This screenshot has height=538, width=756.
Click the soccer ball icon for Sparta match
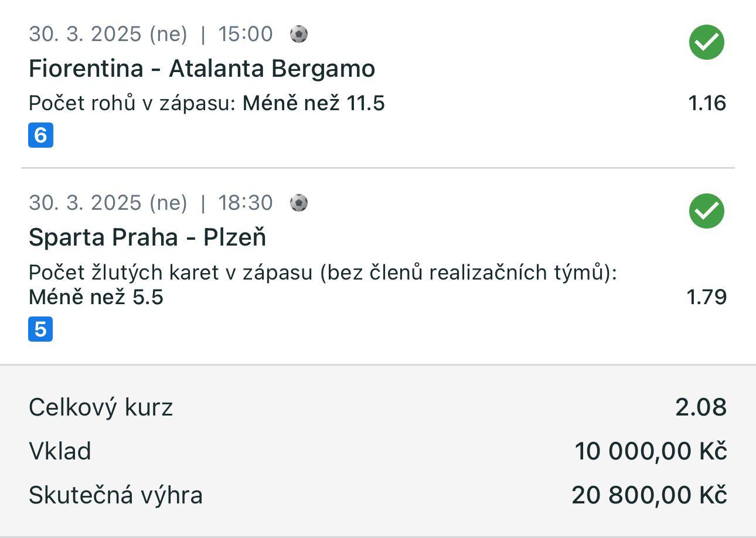point(299,203)
